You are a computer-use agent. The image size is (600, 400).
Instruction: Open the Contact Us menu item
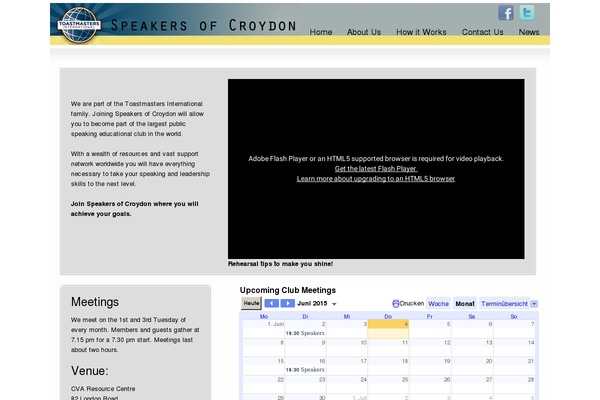(483, 32)
